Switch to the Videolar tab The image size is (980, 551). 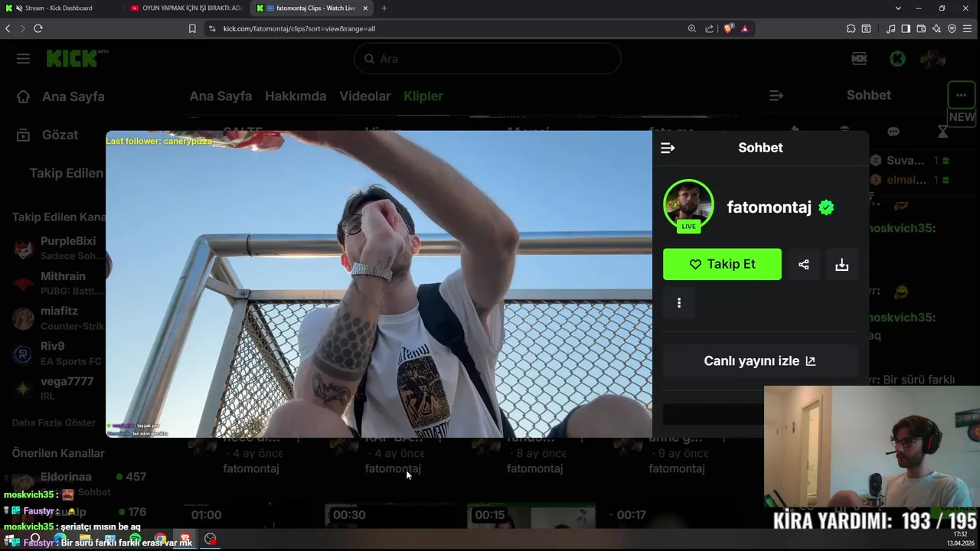(x=365, y=96)
